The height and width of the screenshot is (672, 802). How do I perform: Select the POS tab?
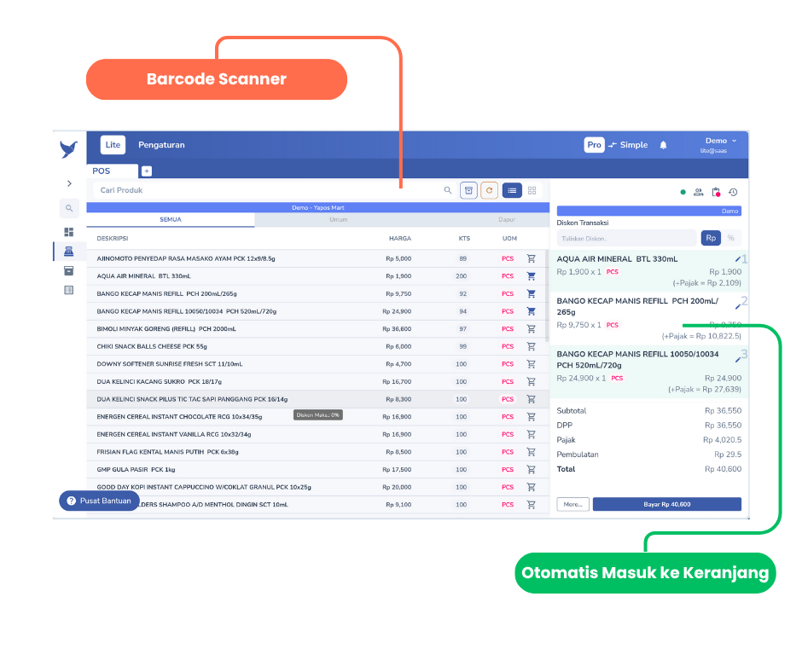coord(112,171)
